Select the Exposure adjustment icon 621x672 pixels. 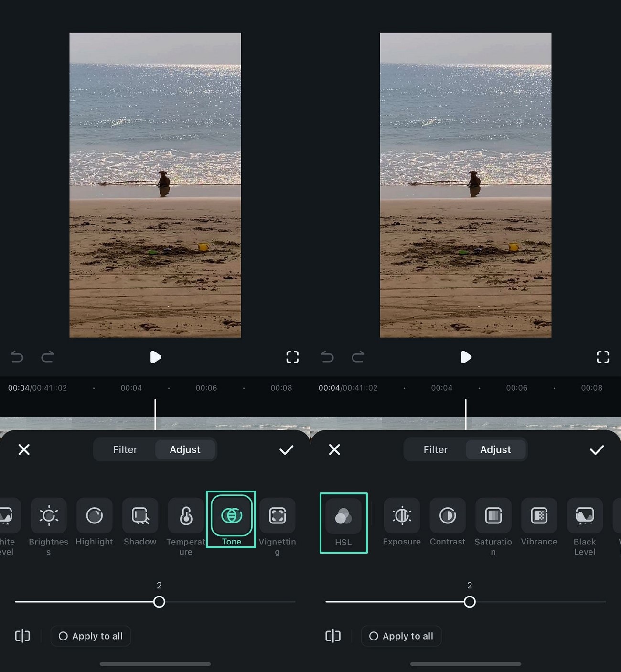(402, 516)
